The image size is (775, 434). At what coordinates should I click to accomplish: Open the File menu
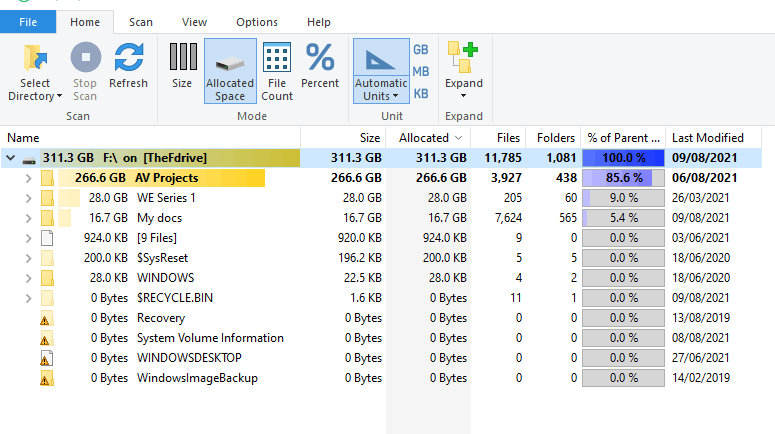pyautogui.click(x=28, y=22)
